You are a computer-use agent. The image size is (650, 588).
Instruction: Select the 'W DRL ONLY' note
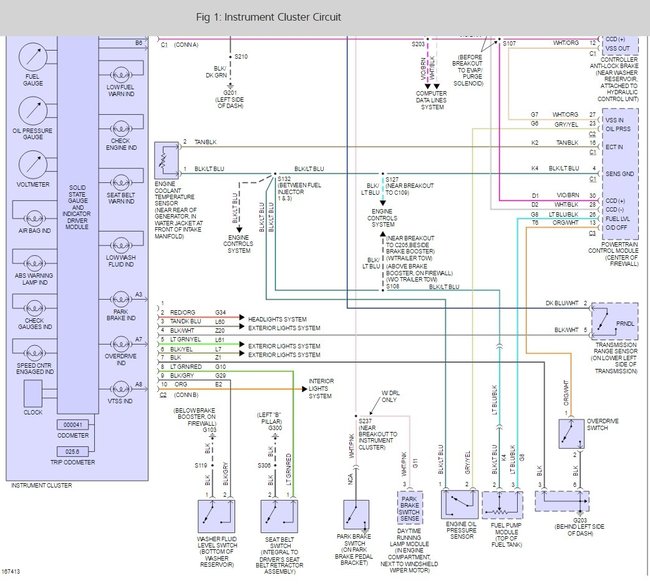click(389, 396)
